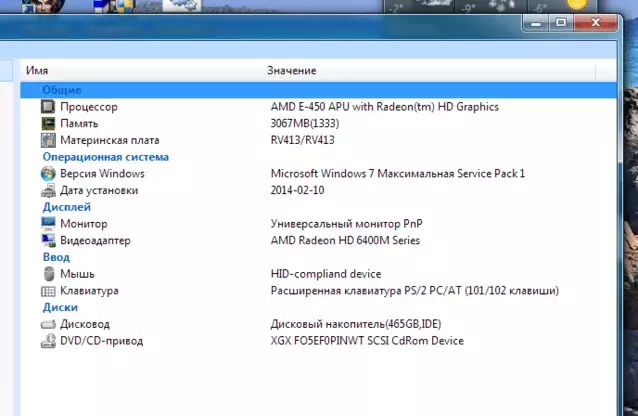Click the 3067MB(1333) memory value

click(x=305, y=123)
